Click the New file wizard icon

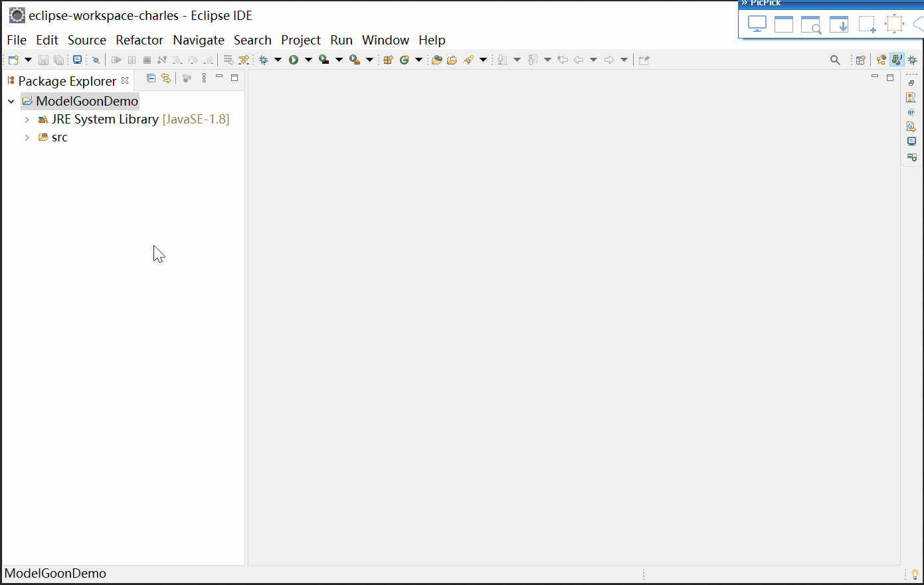13,60
